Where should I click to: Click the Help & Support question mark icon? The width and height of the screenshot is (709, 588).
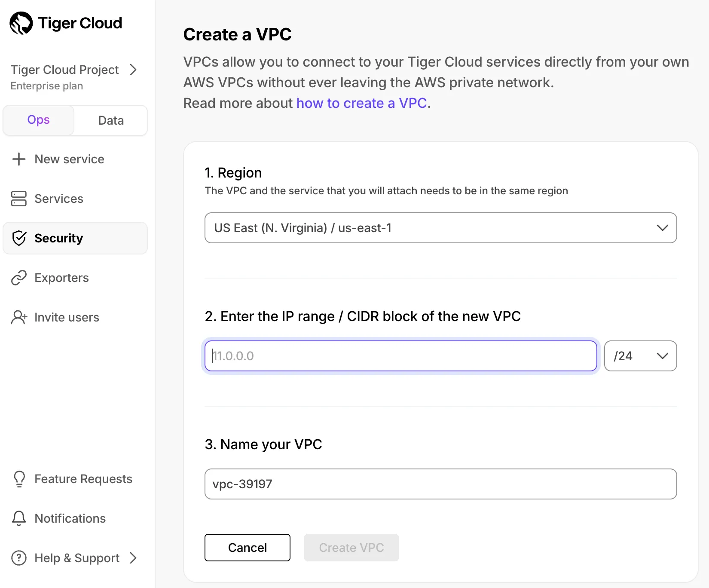click(19, 558)
